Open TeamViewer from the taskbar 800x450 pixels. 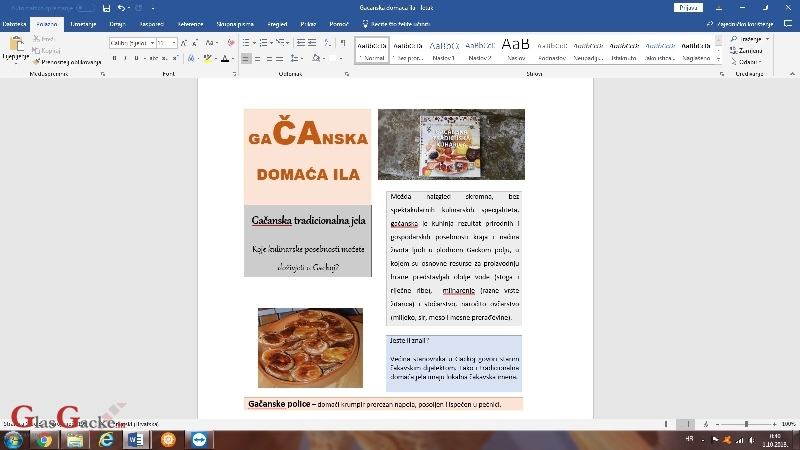click(197, 438)
